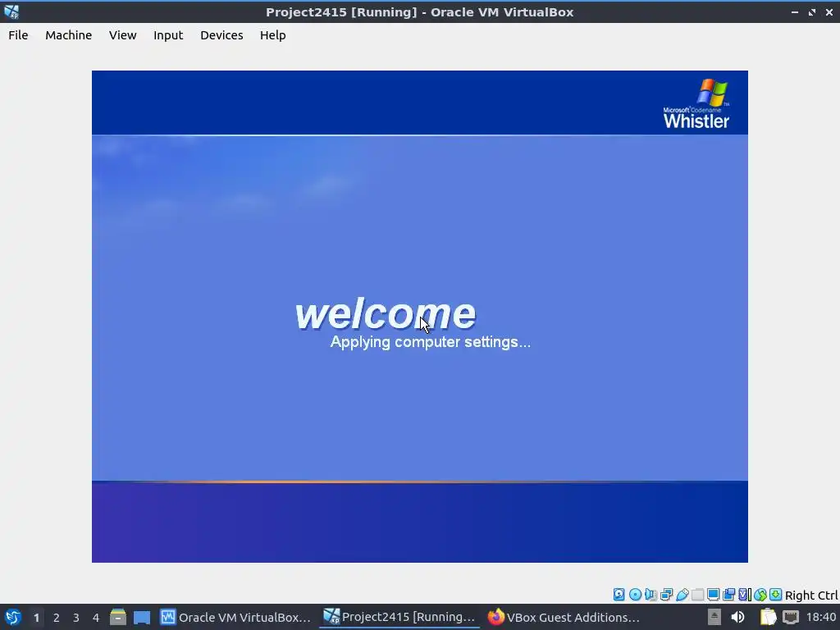Select Project2415 [Running] taskbar entry
The height and width of the screenshot is (630, 840).
click(399, 617)
